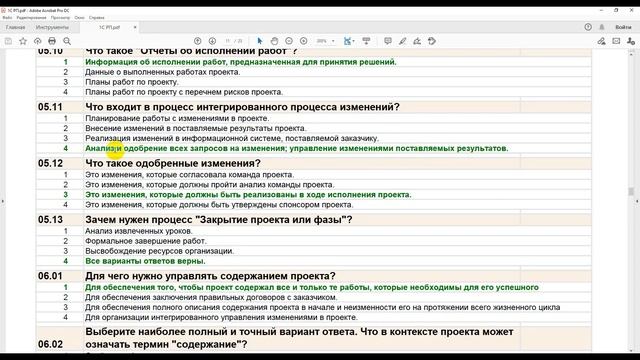Expand the left navigation pane arrow
640x360 pixels.
pyautogui.click(x=2, y=201)
